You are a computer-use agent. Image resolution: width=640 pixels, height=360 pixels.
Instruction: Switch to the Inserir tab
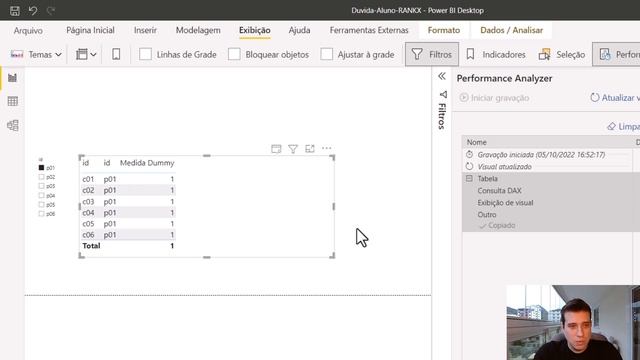click(145, 30)
